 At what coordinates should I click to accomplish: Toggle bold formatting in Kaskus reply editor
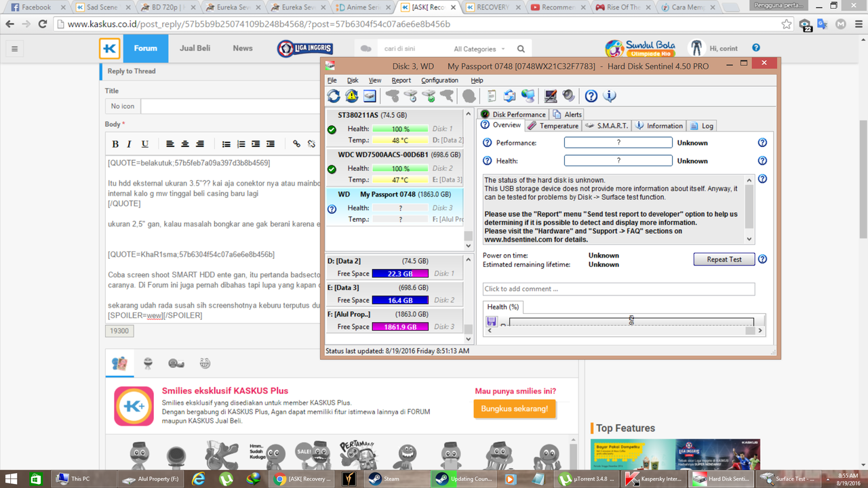click(115, 144)
